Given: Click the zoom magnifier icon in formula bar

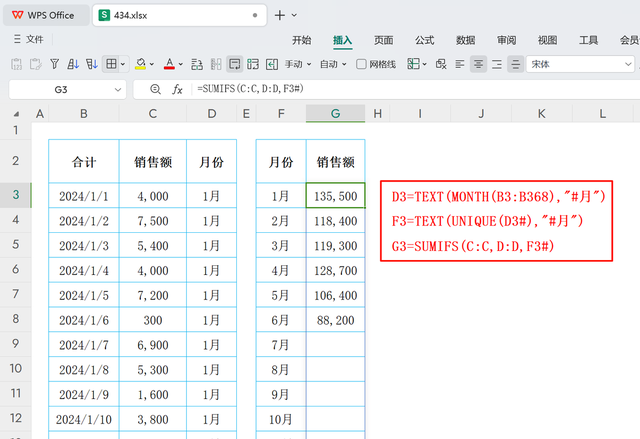Looking at the screenshot, I should tap(155, 89).
